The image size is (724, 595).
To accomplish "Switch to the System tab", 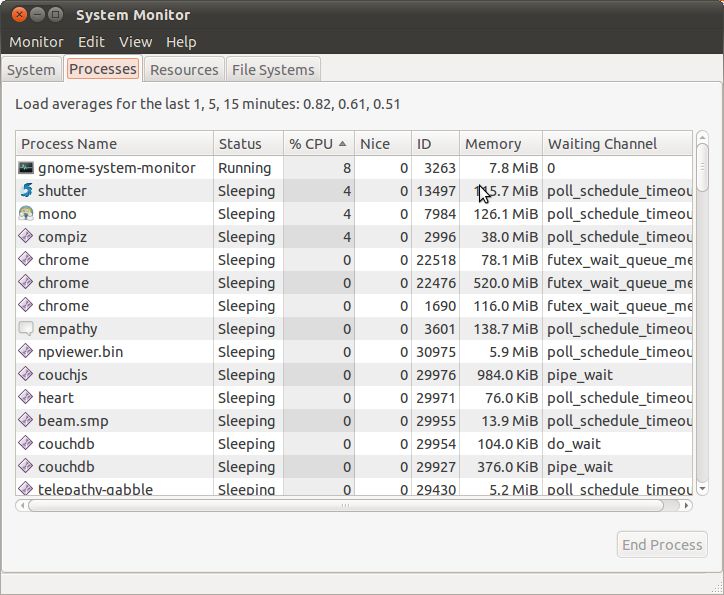I will coord(31,70).
